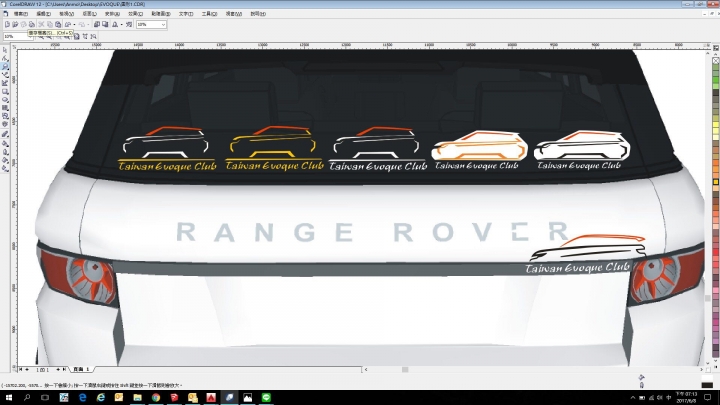Screen dimensions: 720x405
Task: Click the Corel Online icon
Action: 129,24
